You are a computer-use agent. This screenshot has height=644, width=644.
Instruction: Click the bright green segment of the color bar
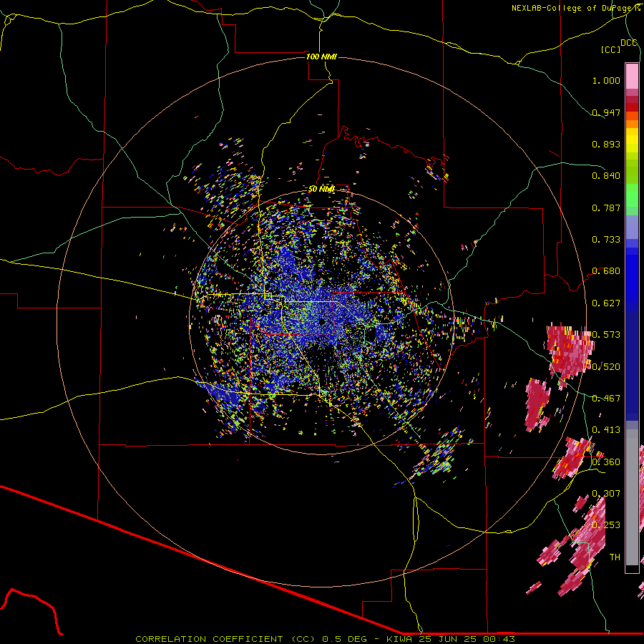pyautogui.click(x=632, y=195)
